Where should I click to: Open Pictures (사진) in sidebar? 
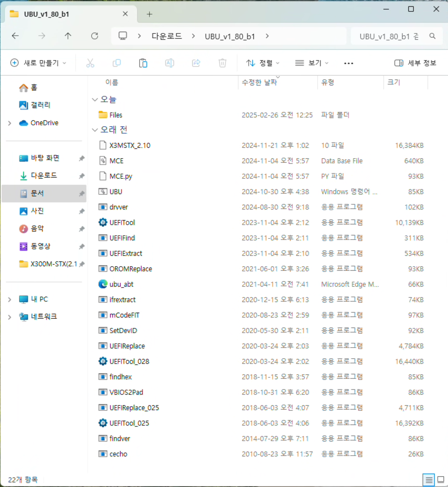point(31,211)
